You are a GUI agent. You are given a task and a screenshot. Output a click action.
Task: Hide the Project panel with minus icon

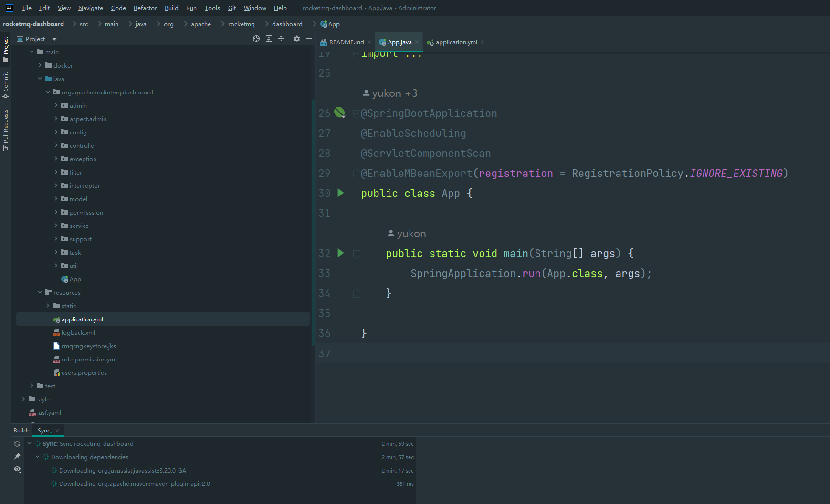(309, 39)
